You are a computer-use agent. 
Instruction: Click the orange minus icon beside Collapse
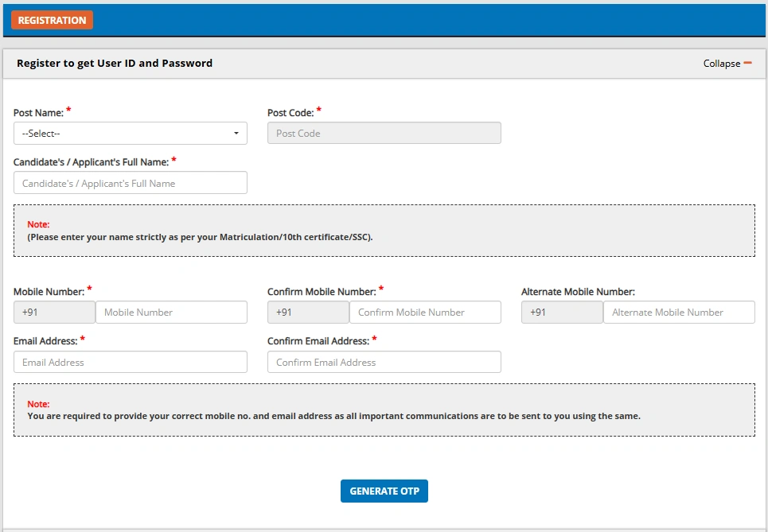(747, 63)
